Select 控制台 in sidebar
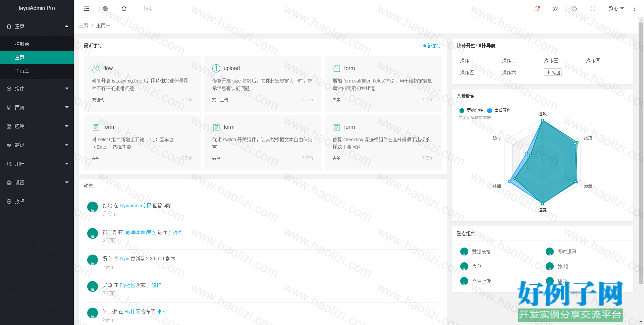Screen dimensions: 644x325 click(x=37, y=44)
